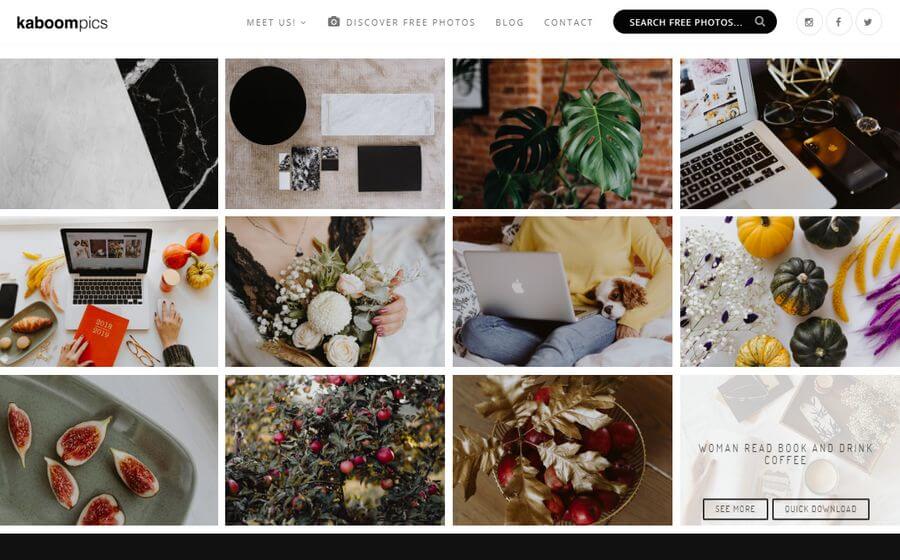Open the Twitter social icon
This screenshot has width=900, height=560.
click(868, 22)
